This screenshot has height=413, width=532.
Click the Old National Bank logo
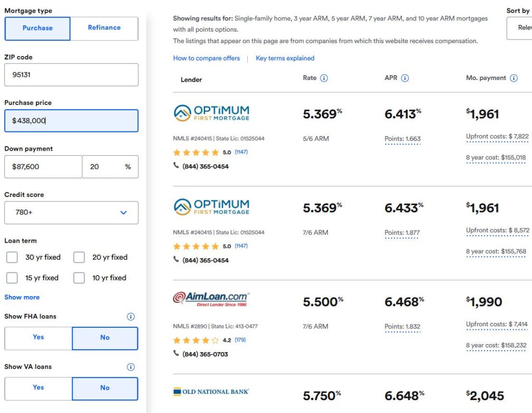point(211,392)
